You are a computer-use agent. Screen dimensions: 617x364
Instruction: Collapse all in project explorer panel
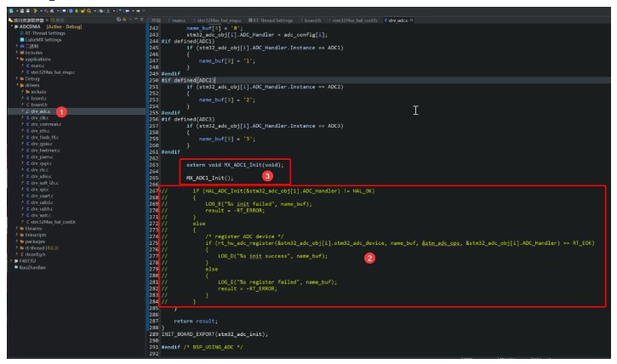pyautogui.click(x=119, y=19)
